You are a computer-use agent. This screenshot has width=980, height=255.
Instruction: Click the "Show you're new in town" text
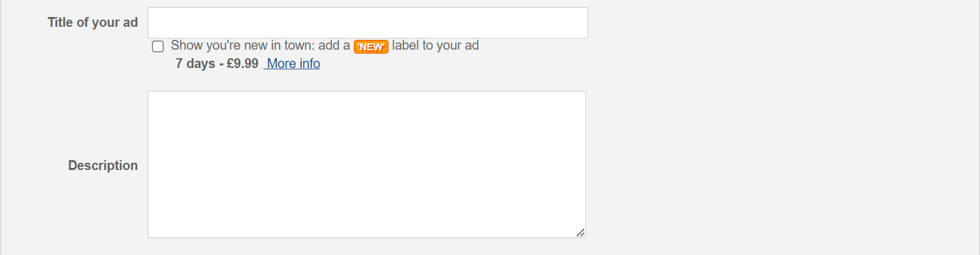tap(243, 46)
